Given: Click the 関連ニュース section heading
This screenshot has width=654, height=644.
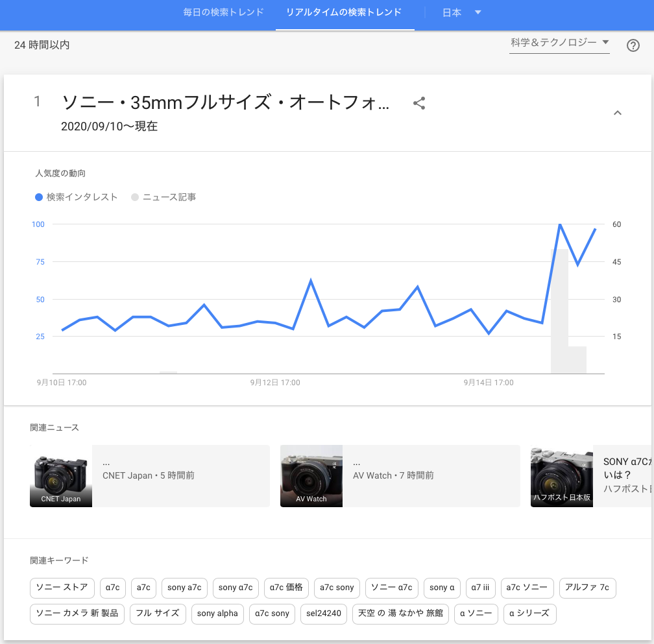Looking at the screenshot, I should tap(54, 427).
